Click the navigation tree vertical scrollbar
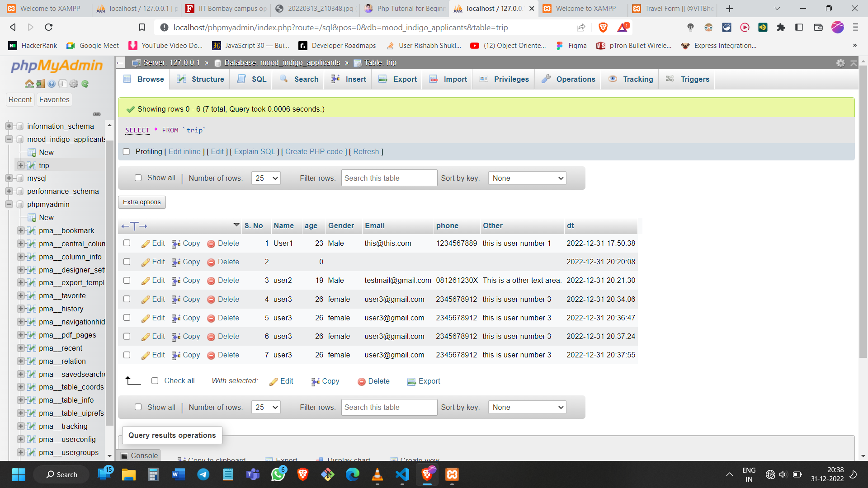 (109, 282)
